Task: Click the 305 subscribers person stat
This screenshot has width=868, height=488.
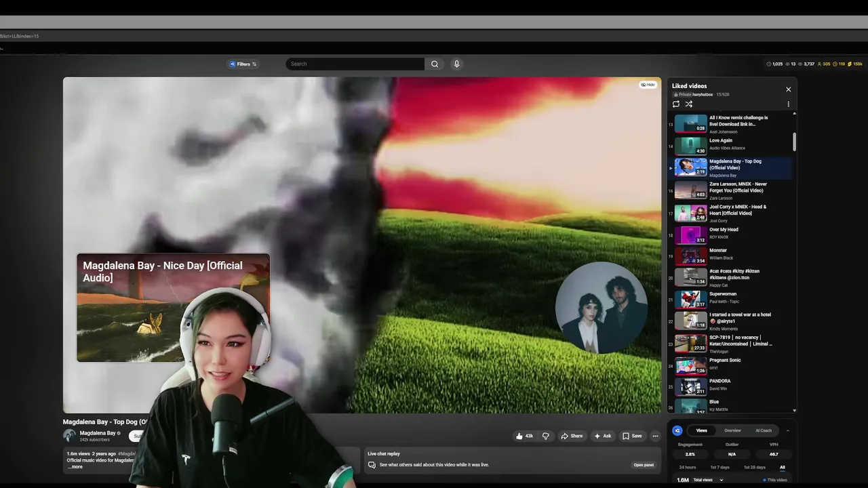Action: click(824, 64)
